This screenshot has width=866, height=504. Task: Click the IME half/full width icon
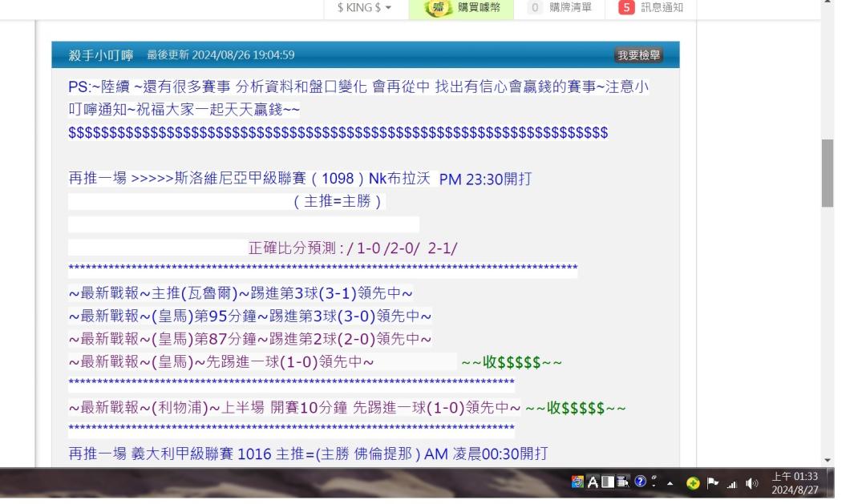coord(608,482)
